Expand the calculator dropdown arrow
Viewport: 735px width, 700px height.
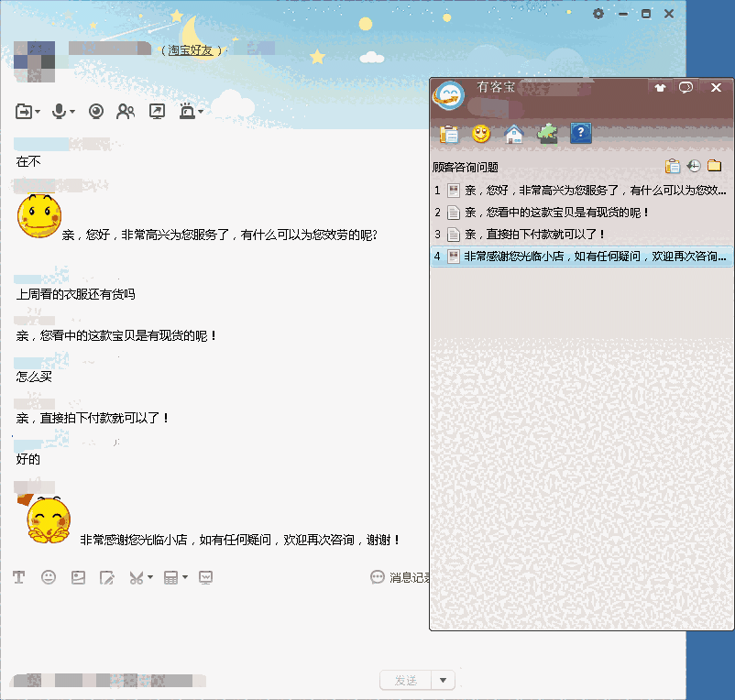pyautogui.click(x=185, y=577)
